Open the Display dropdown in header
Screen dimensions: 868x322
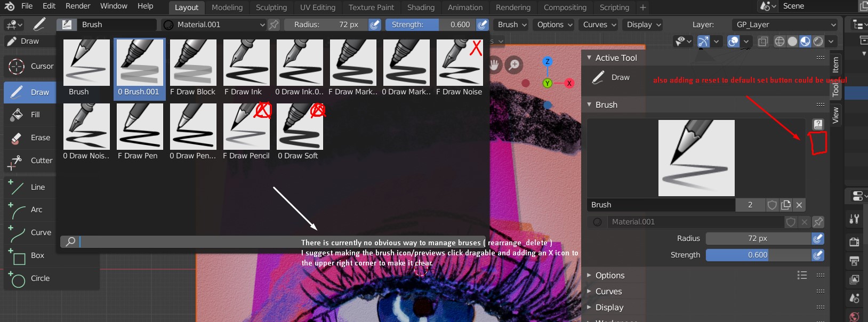(x=643, y=25)
